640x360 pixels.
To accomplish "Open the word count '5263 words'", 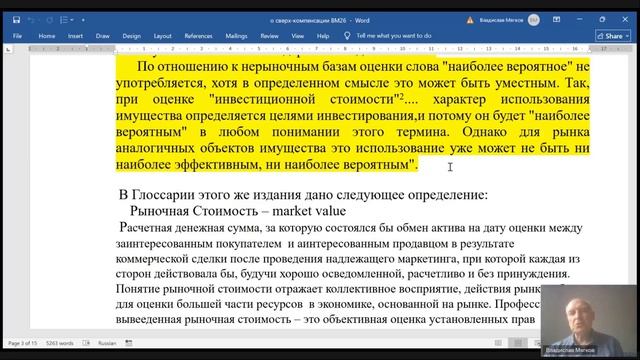I will tap(60, 343).
